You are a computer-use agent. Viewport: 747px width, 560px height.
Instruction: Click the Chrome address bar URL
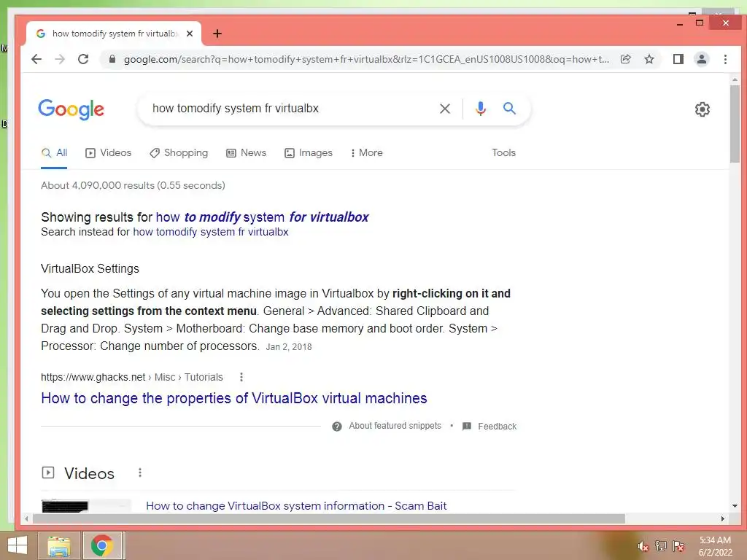click(x=366, y=59)
